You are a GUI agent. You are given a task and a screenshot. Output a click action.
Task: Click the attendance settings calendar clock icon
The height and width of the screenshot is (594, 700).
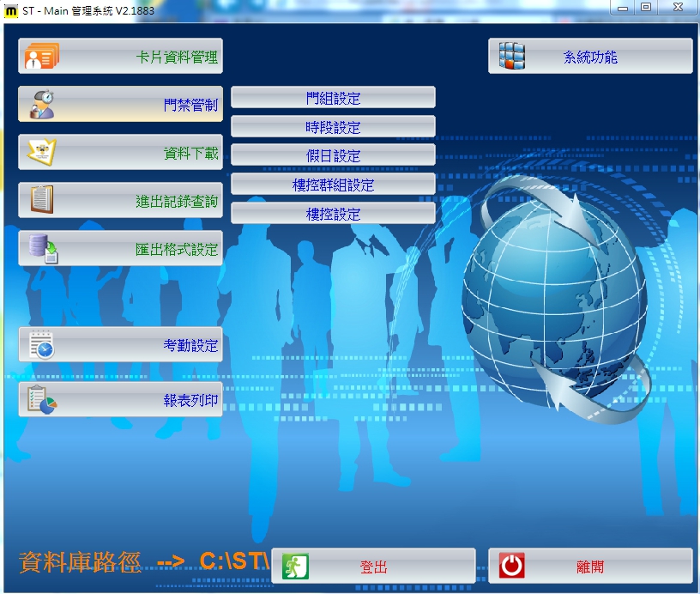click(x=41, y=344)
